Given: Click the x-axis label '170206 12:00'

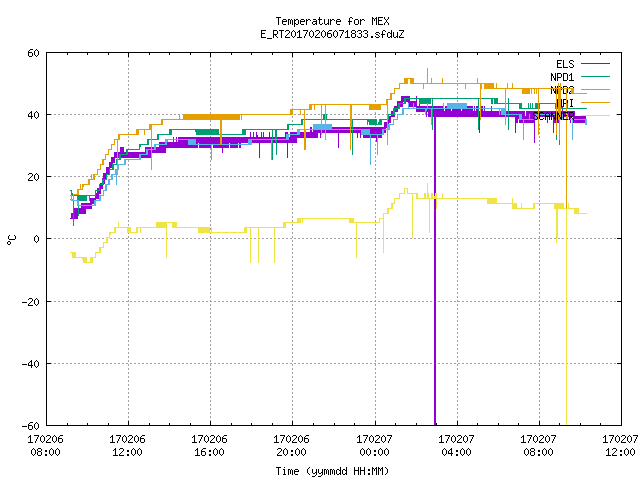Looking at the screenshot, I should click(x=127, y=445).
